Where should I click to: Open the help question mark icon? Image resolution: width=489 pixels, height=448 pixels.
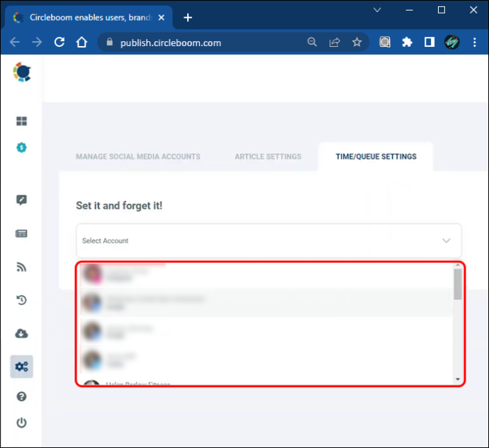tap(21, 396)
